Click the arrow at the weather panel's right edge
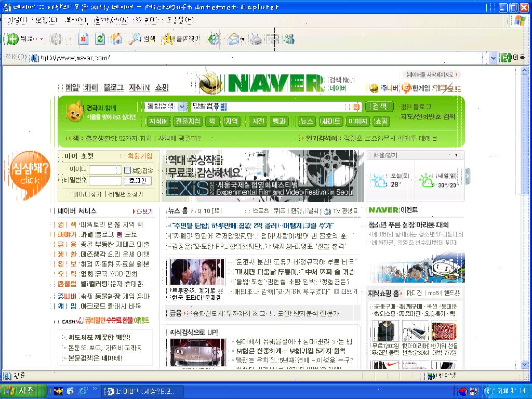532x399 pixels. 467,176
